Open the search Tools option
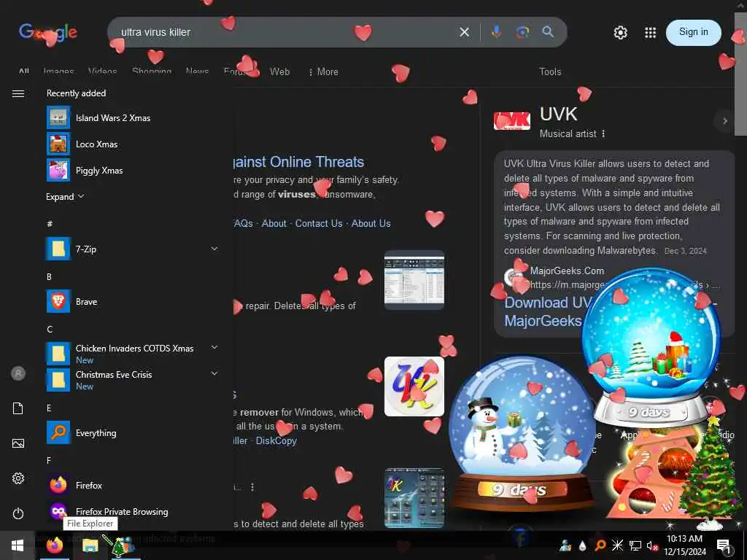The image size is (747, 560). click(x=550, y=71)
